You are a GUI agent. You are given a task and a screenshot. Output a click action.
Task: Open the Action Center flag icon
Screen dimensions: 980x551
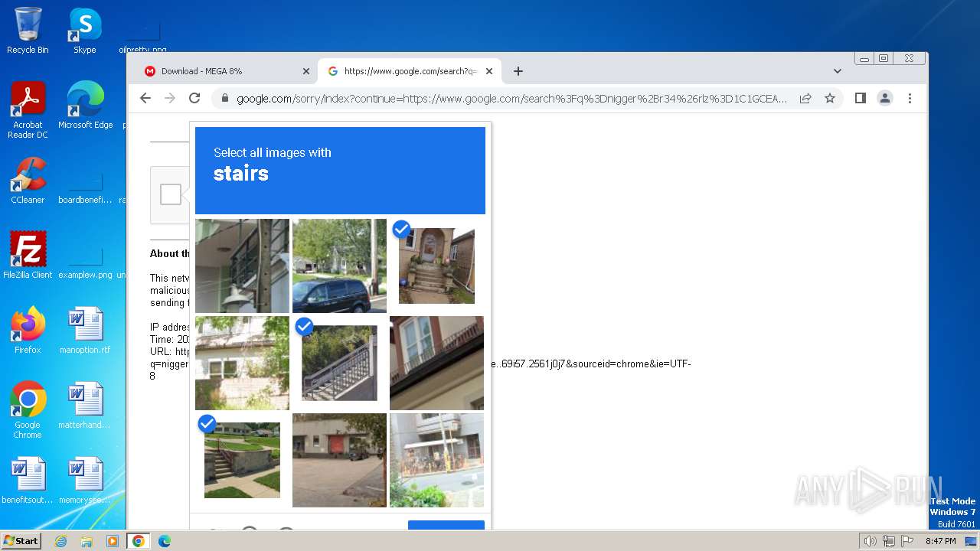906,541
